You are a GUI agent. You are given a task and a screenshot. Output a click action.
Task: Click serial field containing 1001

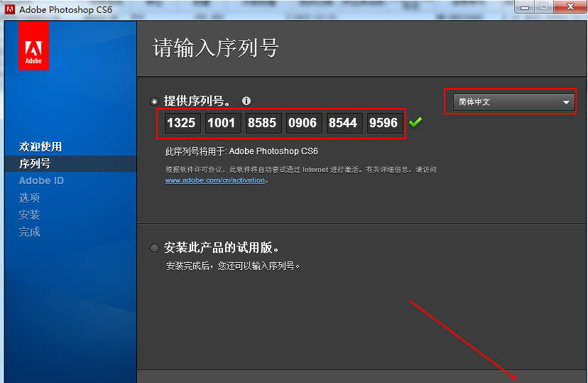pos(223,123)
